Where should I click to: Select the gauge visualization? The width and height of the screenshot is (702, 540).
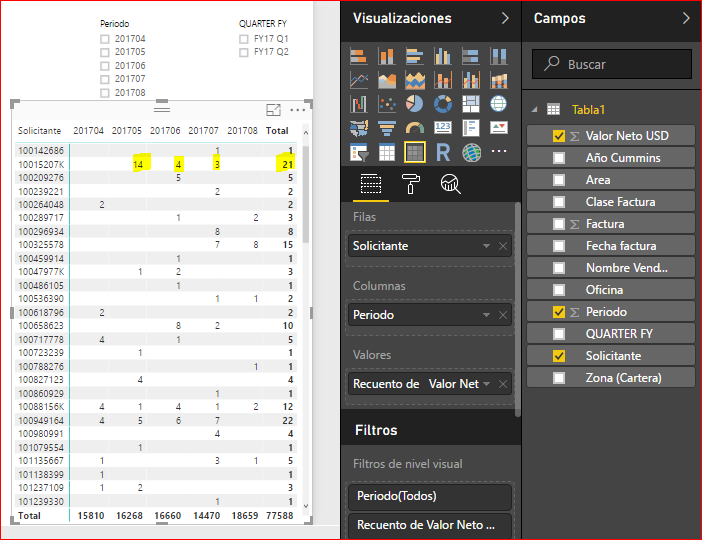[x=415, y=128]
